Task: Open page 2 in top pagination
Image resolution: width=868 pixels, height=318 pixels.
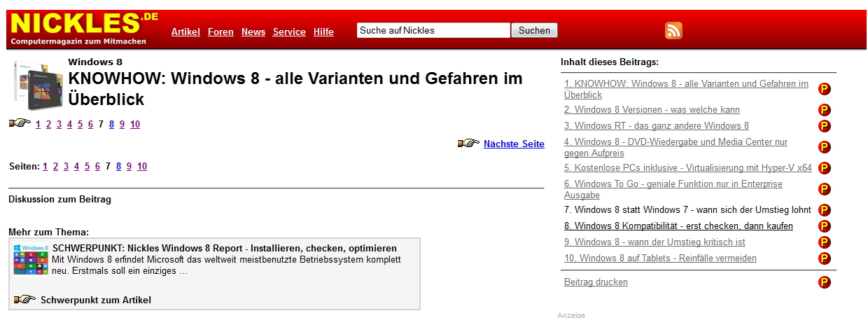Action: click(x=48, y=124)
